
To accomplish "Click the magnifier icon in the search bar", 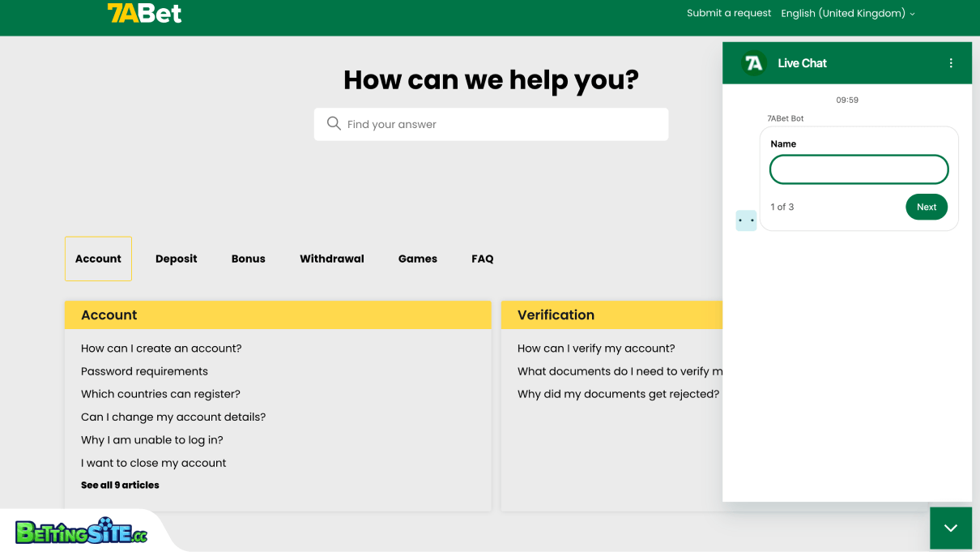I will [x=334, y=123].
